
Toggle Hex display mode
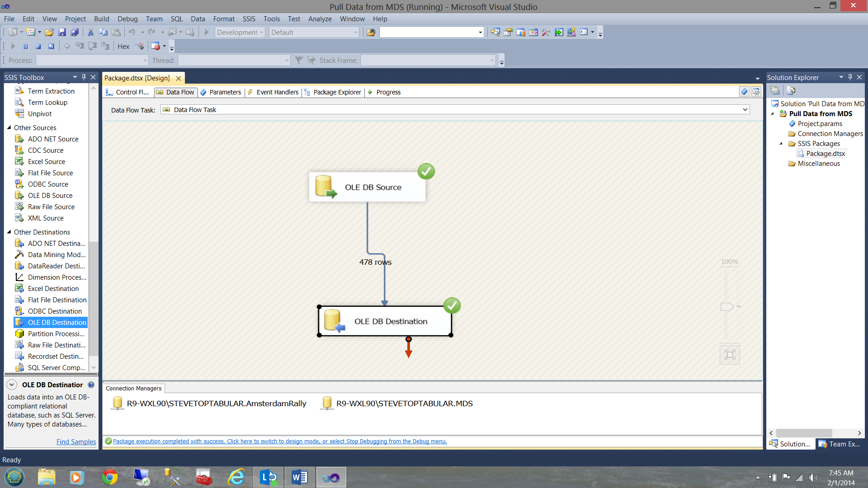(123, 46)
